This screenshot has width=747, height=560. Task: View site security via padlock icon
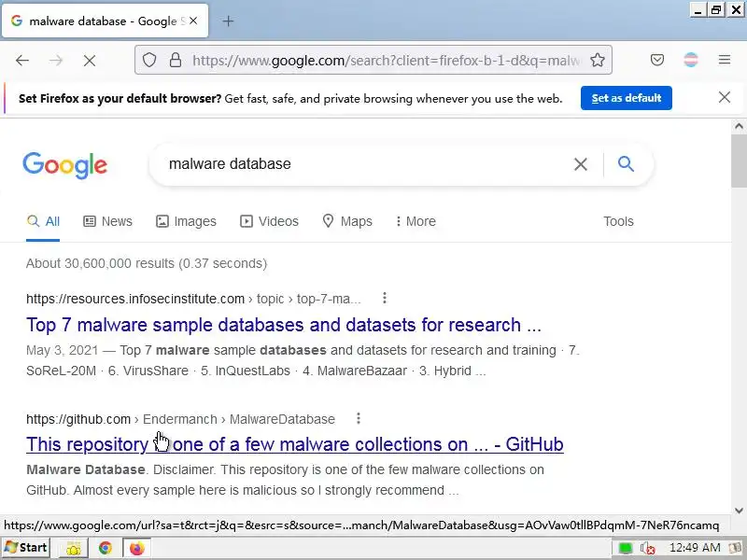(x=176, y=60)
